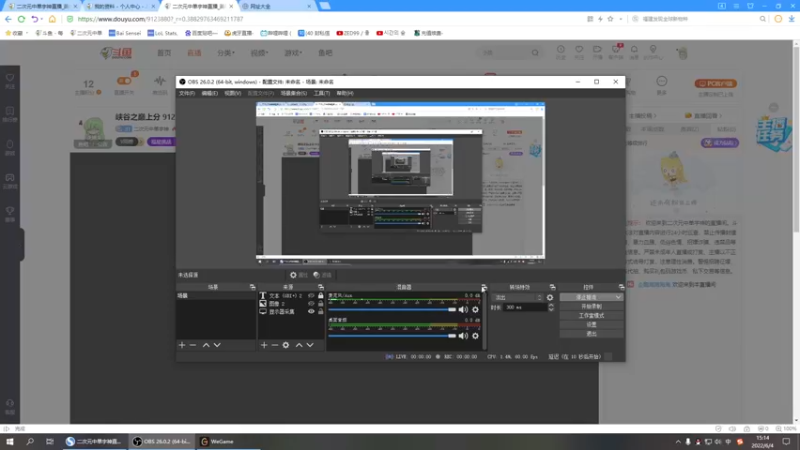
Task: Click the orange PC button on Douyu page
Action: tap(715, 83)
